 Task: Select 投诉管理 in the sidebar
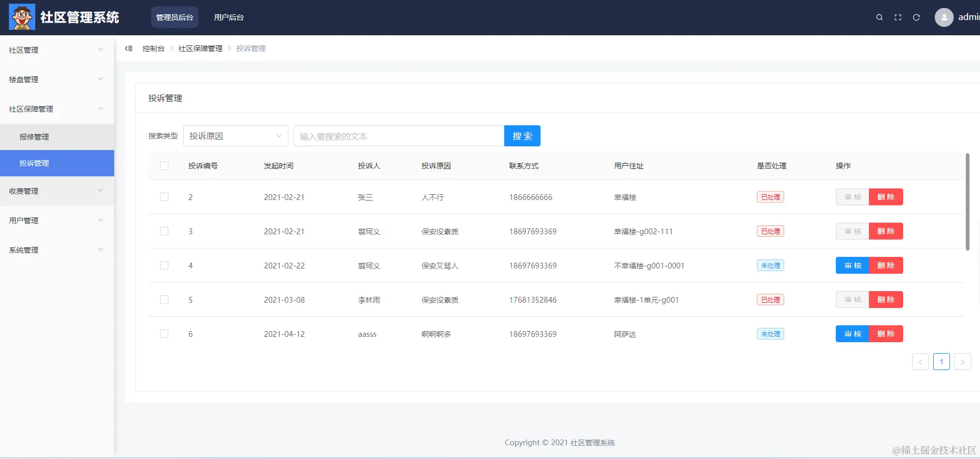(57, 163)
